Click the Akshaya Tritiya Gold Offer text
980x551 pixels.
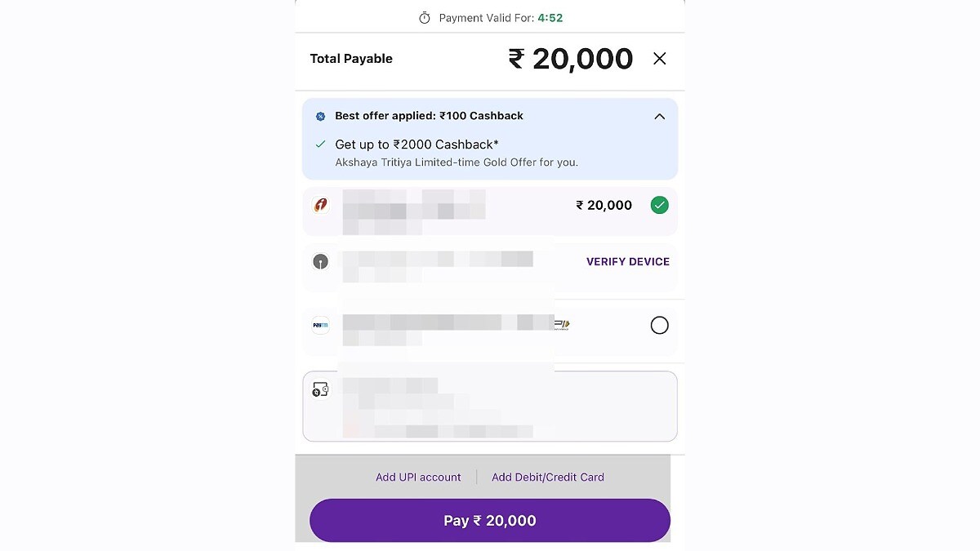click(457, 162)
